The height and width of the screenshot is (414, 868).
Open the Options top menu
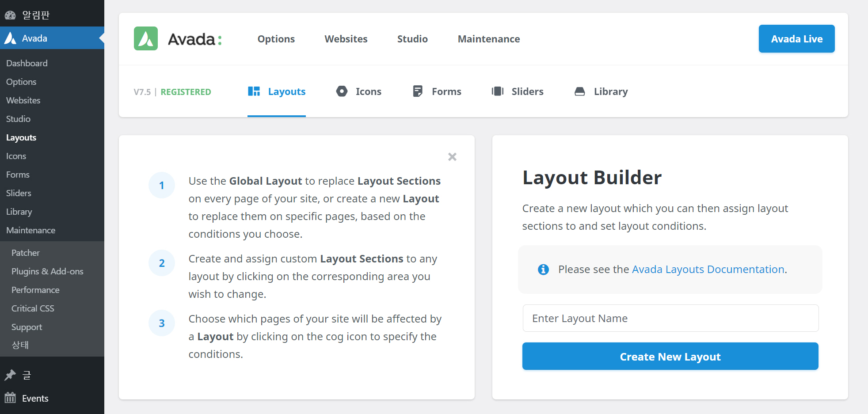[276, 39]
